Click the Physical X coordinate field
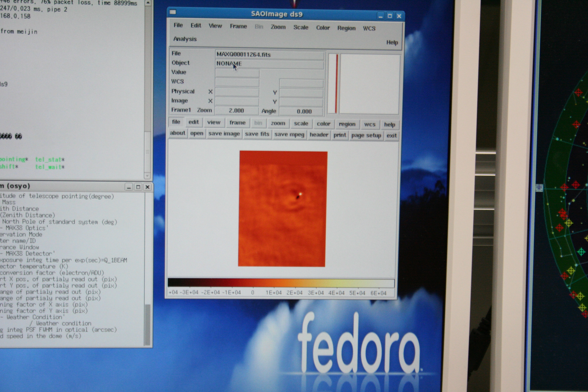This screenshot has height=392, width=588. (237, 92)
